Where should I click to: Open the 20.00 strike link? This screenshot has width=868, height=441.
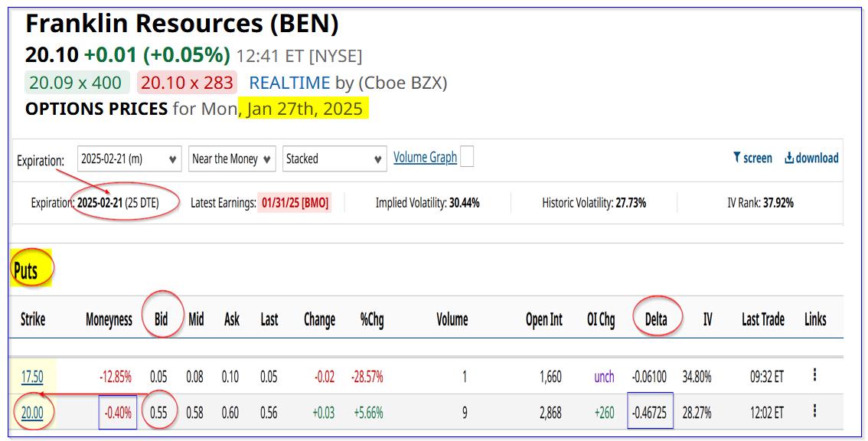(32, 413)
